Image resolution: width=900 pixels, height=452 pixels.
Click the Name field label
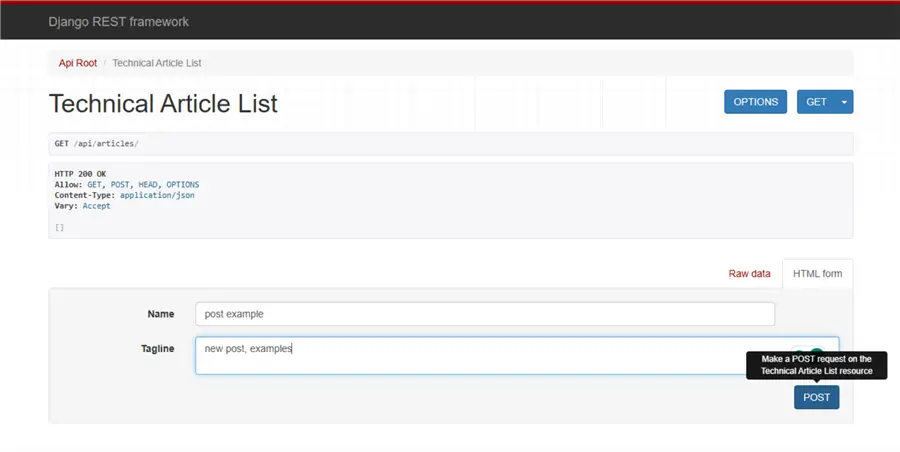point(161,314)
